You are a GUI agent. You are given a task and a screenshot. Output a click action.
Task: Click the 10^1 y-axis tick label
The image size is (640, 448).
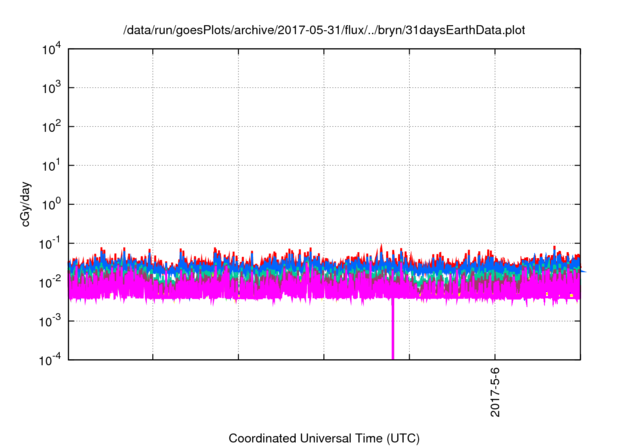point(51,165)
